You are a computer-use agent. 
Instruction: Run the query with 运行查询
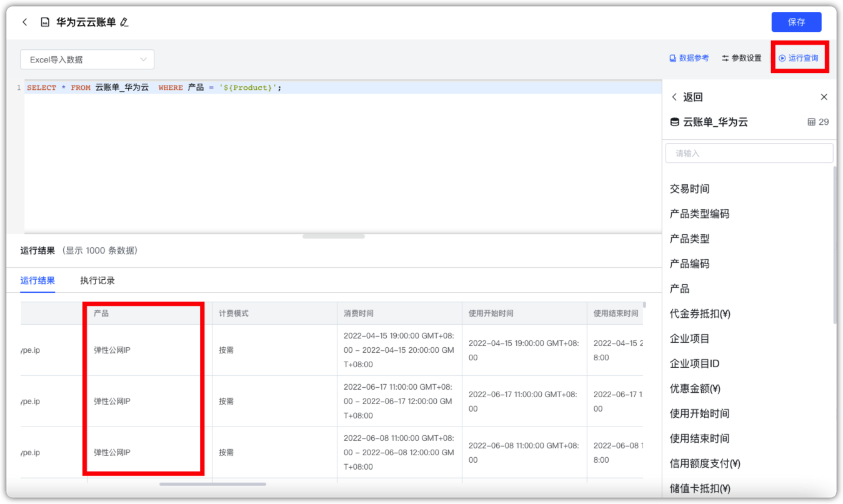click(x=799, y=58)
